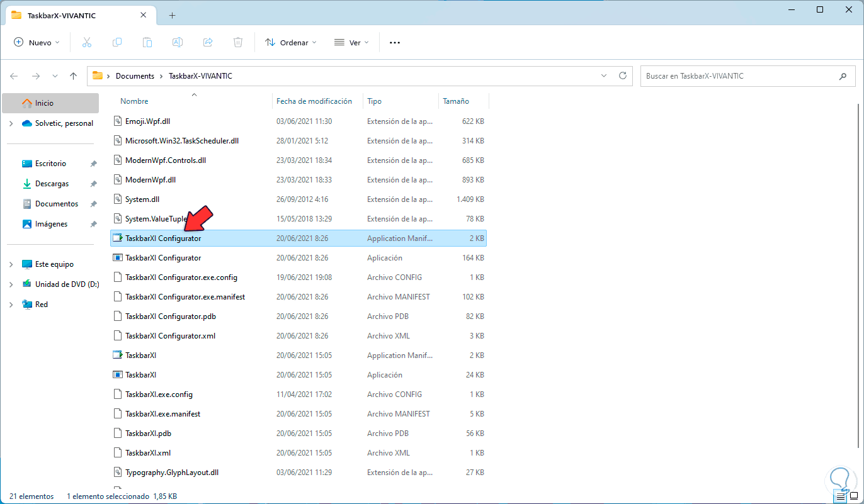Click the Share icon in toolbar
Viewport: 864px width, 504px height.
pos(208,42)
